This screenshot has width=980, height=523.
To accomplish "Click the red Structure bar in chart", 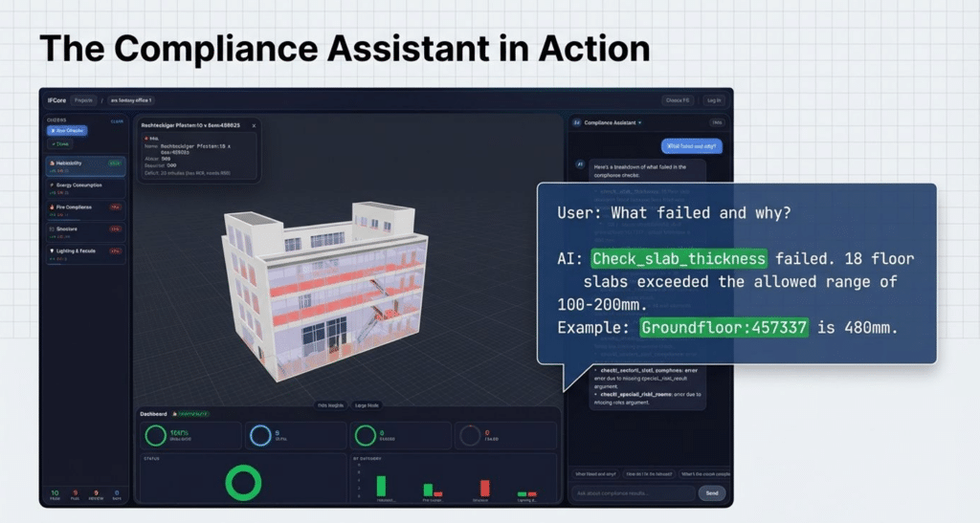I will (x=484, y=487).
